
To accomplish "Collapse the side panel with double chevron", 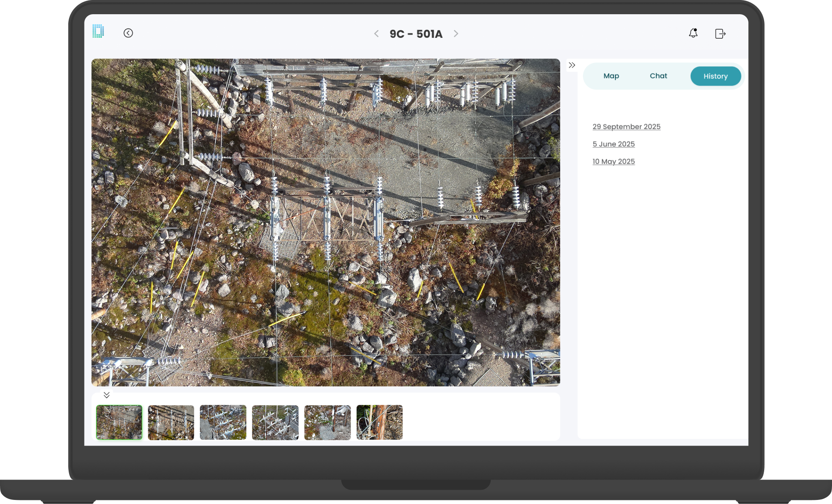I will click(x=572, y=65).
